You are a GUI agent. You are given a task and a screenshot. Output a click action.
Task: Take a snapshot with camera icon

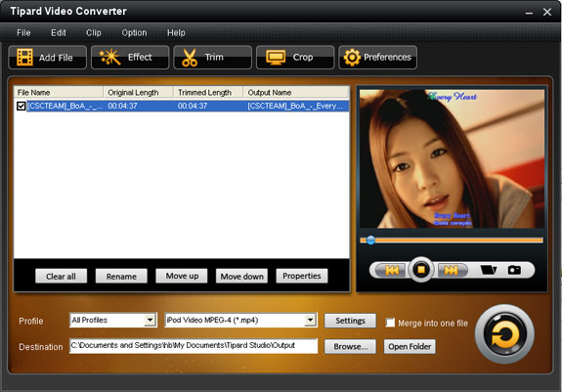tap(514, 270)
